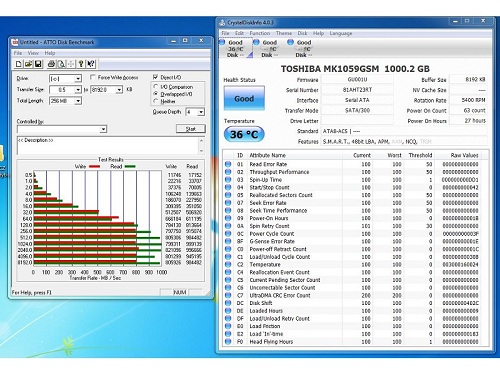The image size is (500, 375).
Task: Click the Description box scrollbar down arrow
Action: (x=201, y=151)
